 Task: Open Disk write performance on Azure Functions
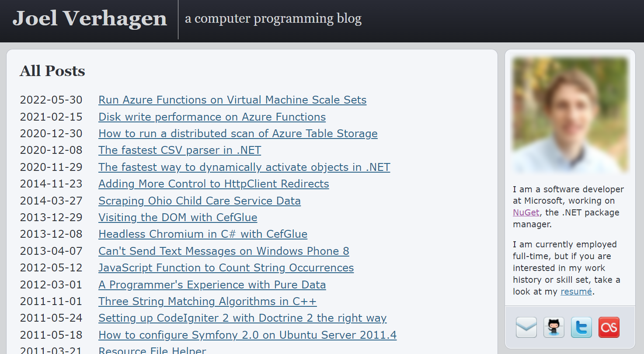212,117
